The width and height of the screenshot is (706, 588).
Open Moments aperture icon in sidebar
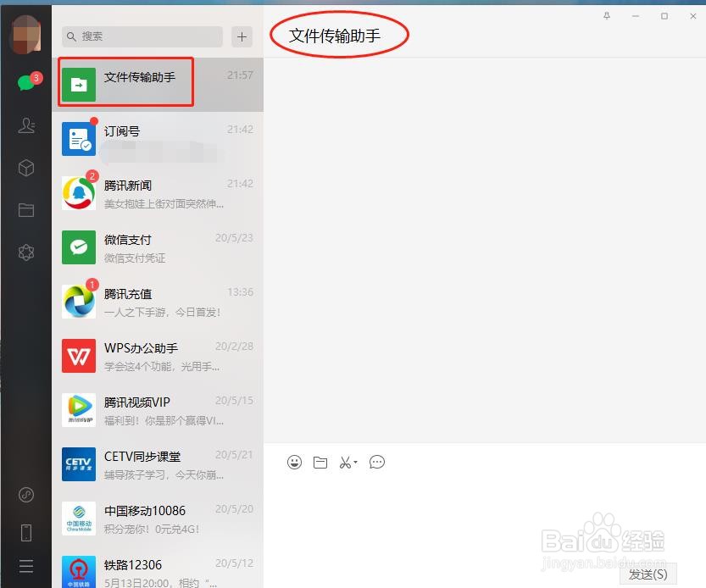[x=26, y=252]
